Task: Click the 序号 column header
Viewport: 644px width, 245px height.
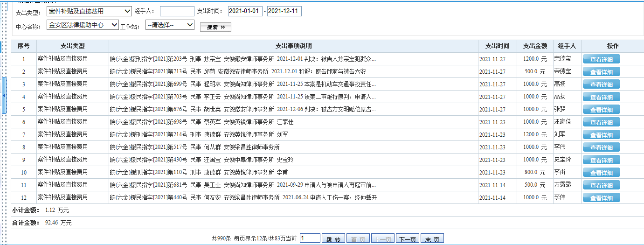Action: (x=24, y=46)
